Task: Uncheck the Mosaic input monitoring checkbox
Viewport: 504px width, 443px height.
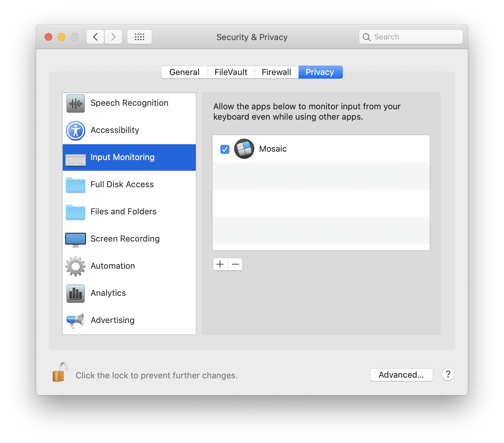Action: 225,149
